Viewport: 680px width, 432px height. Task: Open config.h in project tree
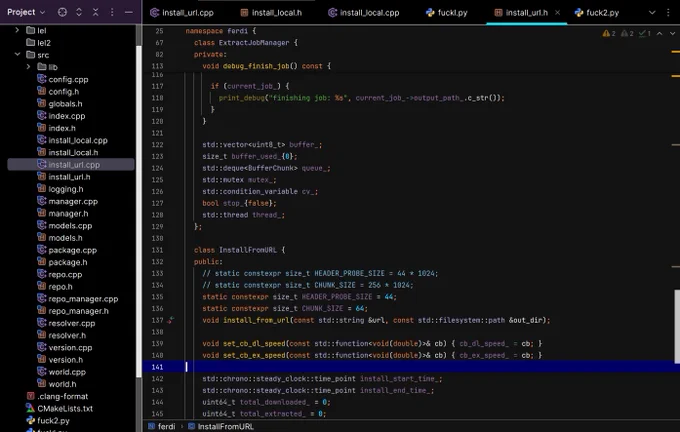[58, 92]
